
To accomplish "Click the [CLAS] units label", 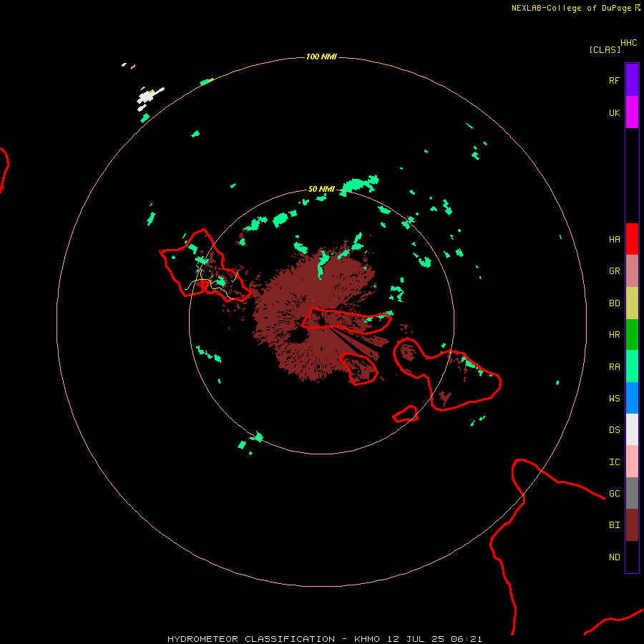I will click(x=605, y=49).
